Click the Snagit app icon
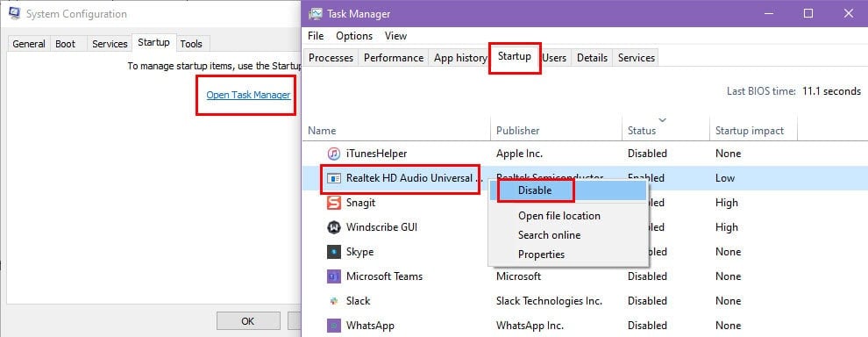Image resolution: width=868 pixels, height=337 pixels. [x=333, y=203]
